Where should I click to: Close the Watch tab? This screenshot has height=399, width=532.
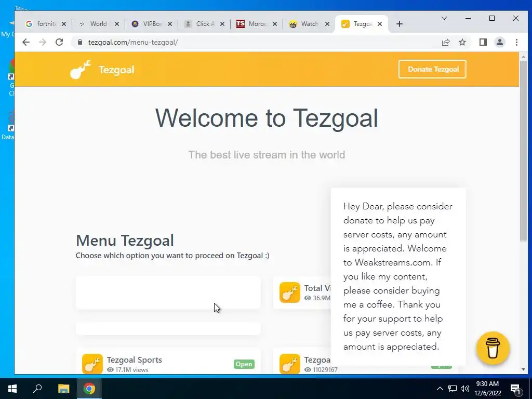point(327,24)
